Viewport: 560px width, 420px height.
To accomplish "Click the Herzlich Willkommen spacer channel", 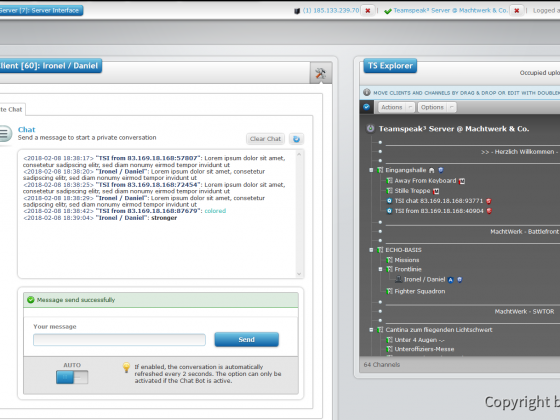I will point(518,152).
